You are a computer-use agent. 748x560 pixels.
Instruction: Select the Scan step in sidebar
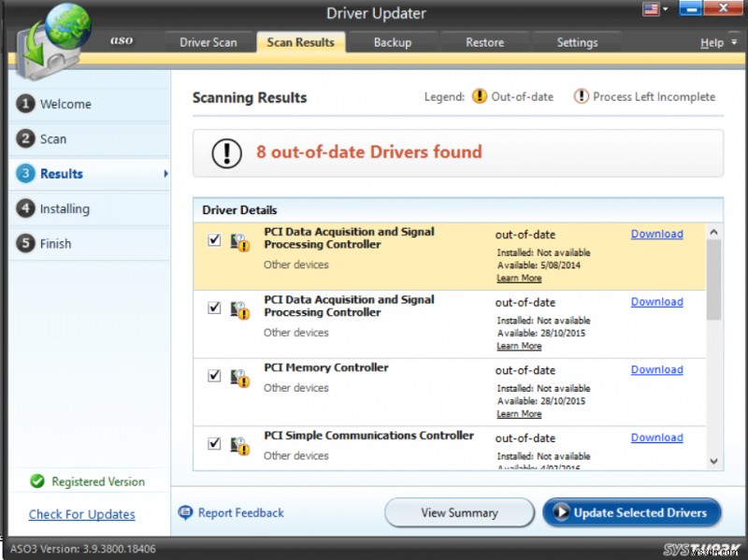tap(89, 138)
